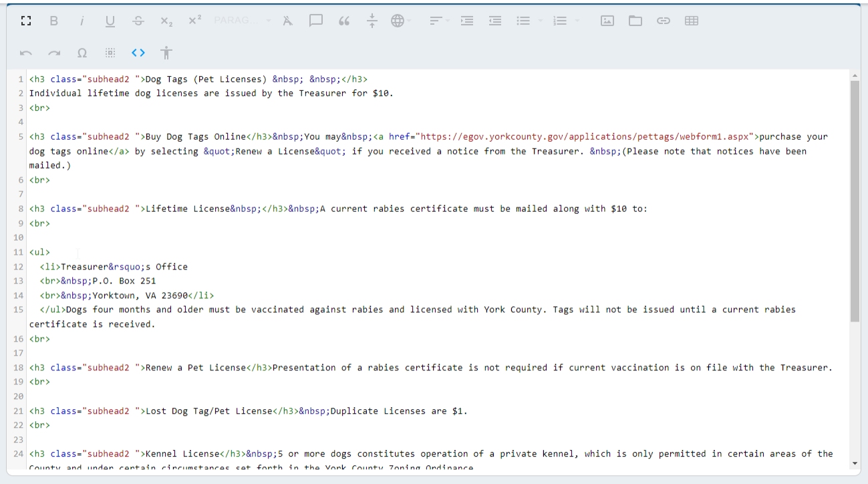Click the select all icon
The image size is (868, 484).
pos(110,53)
